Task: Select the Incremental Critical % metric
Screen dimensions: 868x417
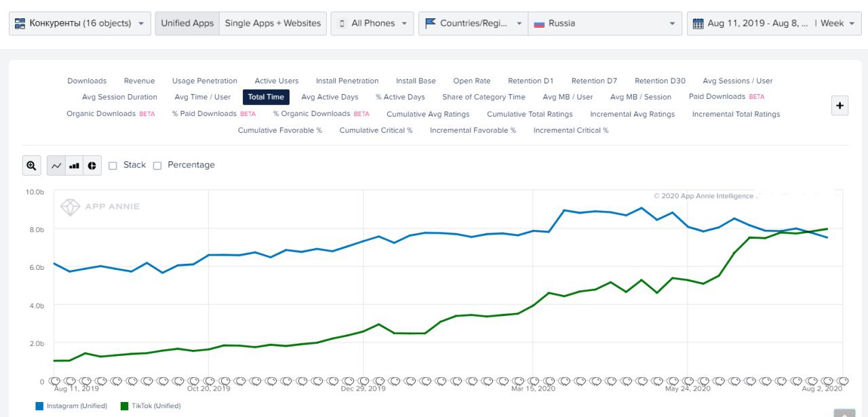Action: click(571, 130)
